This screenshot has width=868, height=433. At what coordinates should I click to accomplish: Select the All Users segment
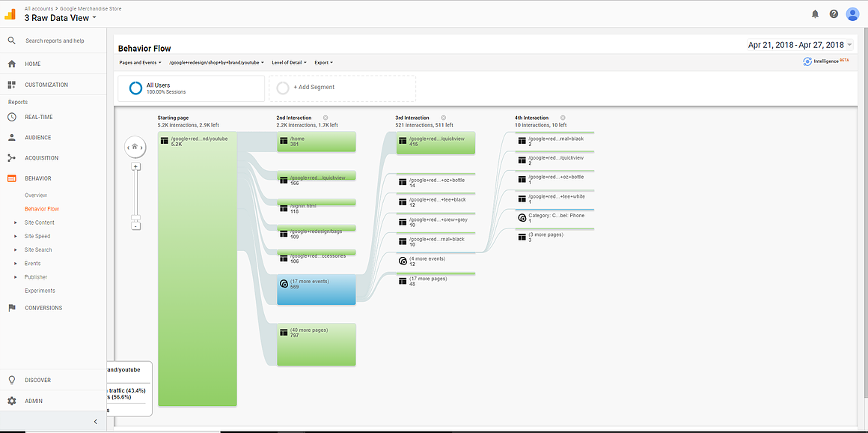(x=191, y=88)
